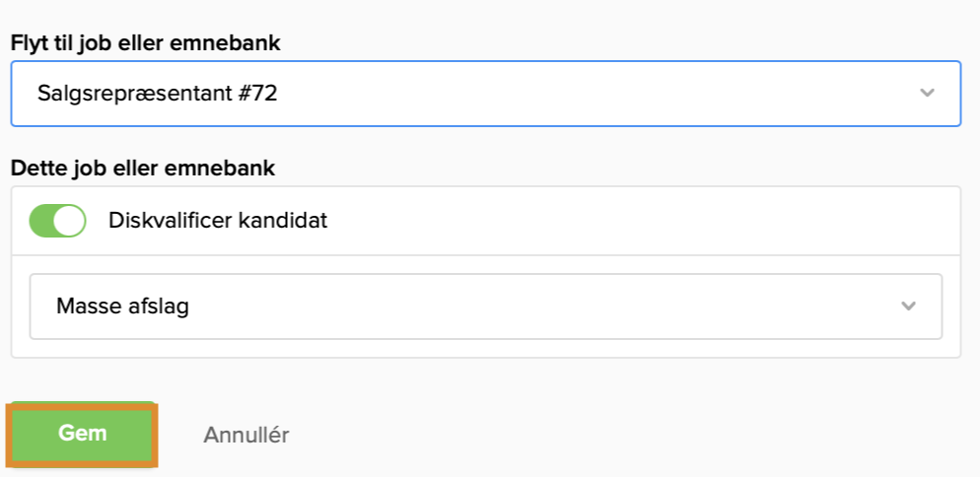The image size is (980, 477).
Task: Click the white knob of the disqualify switch
Action: pyautogui.click(x=69, y=221)
